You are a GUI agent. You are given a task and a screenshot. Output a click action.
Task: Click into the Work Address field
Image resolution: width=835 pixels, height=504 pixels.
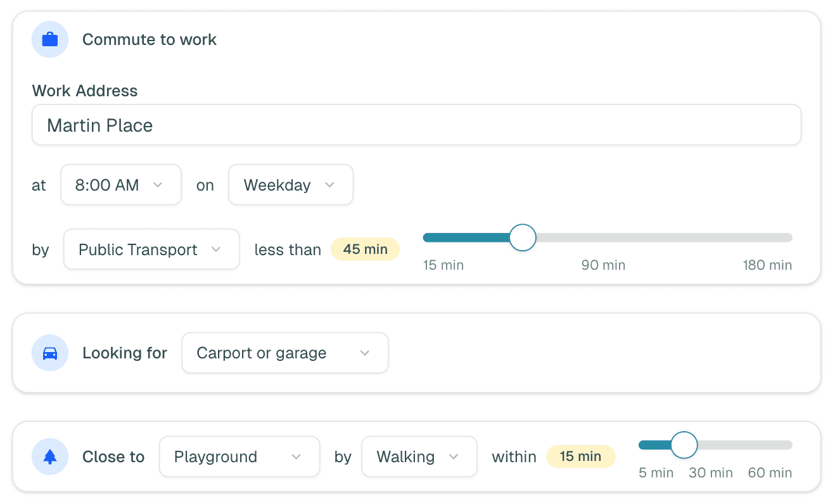point(416,125)
